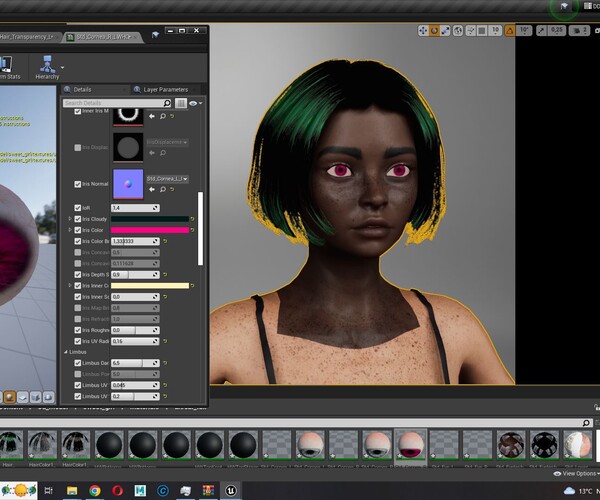
Task: Open the Hierarchy dropdown arrow
Action: [x=62, y=68]
